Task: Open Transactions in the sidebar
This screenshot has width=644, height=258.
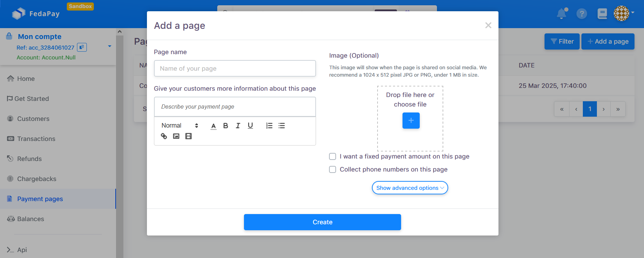Action: point(36,139)
